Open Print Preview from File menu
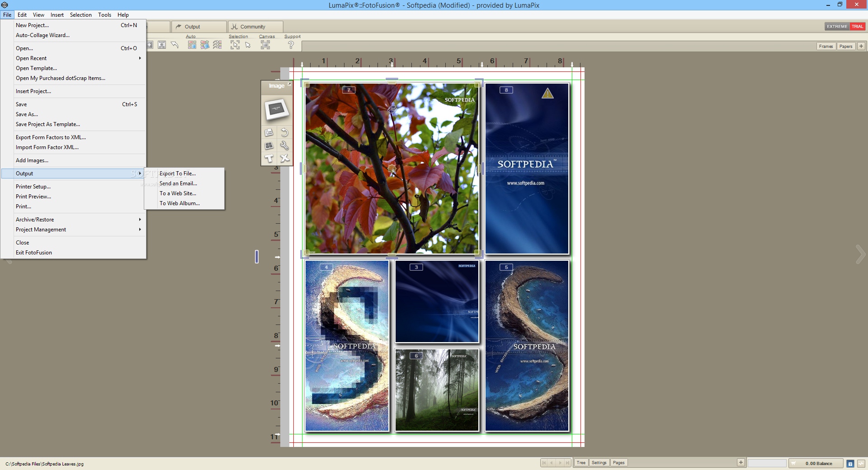Viewport: 868px width, 470px height. (x=73, y=196)
